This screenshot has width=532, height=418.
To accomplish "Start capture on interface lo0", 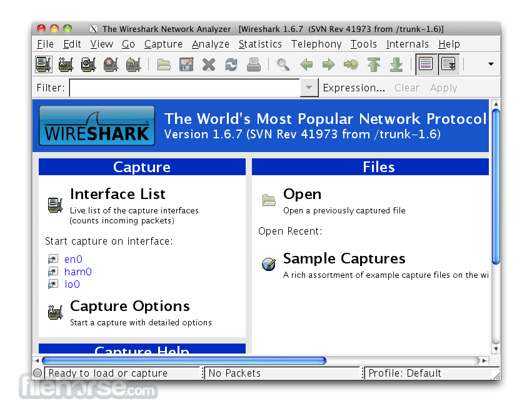I will [72, 284].
